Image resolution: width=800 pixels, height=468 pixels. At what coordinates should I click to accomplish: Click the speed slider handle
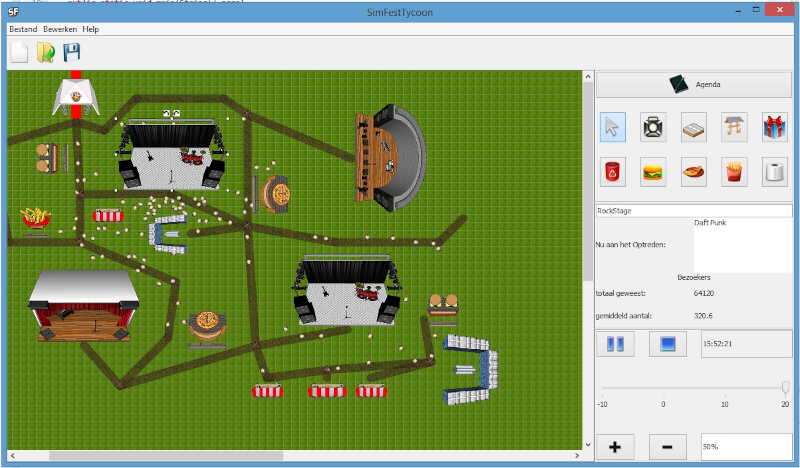[785, 387]
